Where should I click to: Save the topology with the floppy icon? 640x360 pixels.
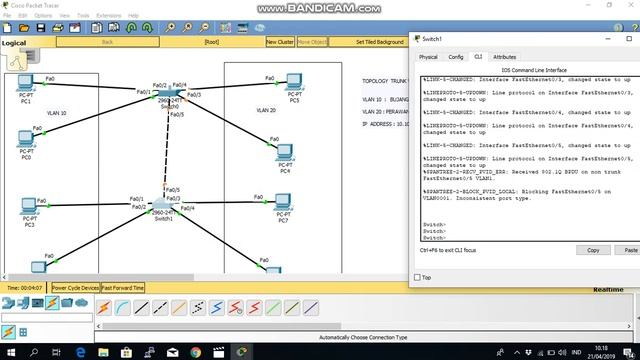tap(41, 28)
